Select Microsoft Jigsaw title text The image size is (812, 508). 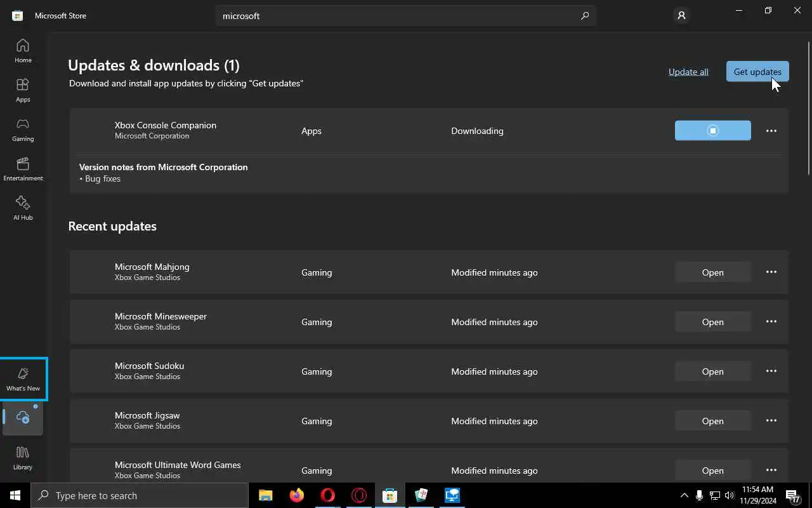(147, 415)
